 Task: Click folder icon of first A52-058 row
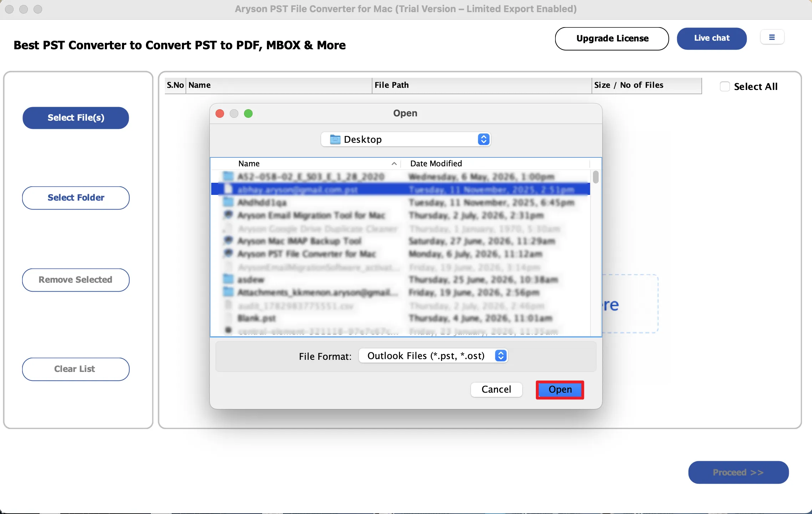coord(228,176)
